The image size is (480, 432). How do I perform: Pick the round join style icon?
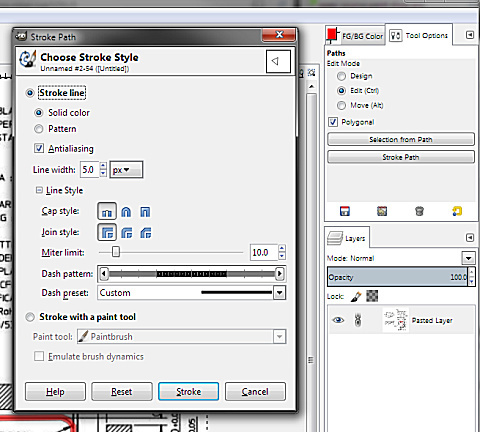click(127, 232)
